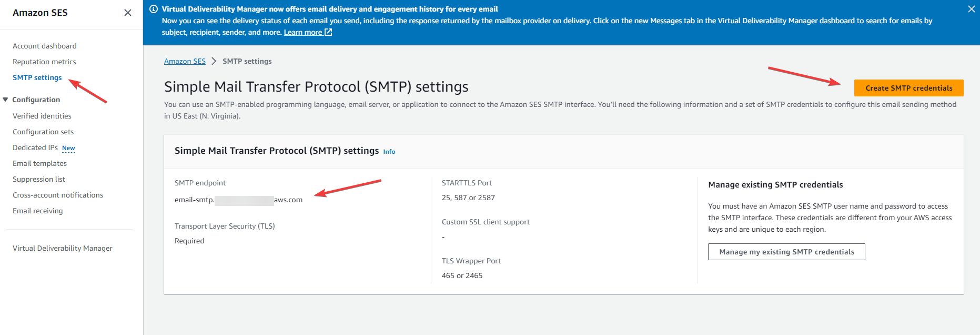This screenshot has width=980, height=335.
Task: Open Email templates page
Action: coord(39,163)
